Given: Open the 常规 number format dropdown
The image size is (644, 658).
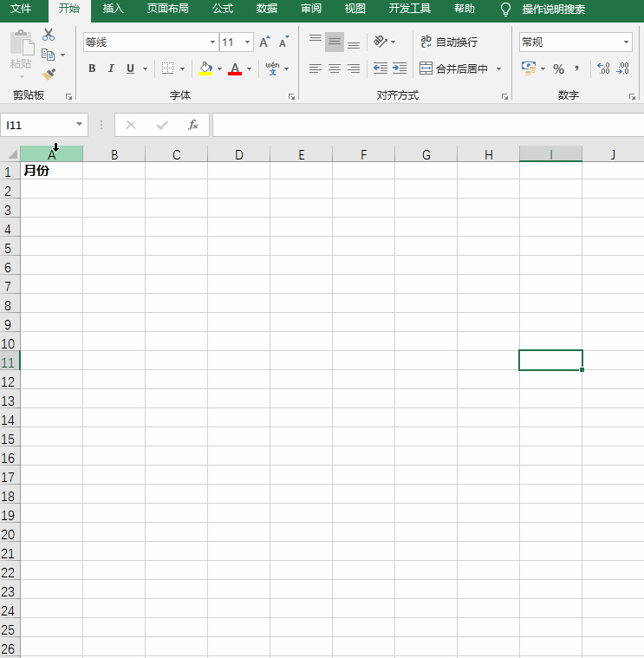Looking at the screenshot, I should [x=626, y=42].
